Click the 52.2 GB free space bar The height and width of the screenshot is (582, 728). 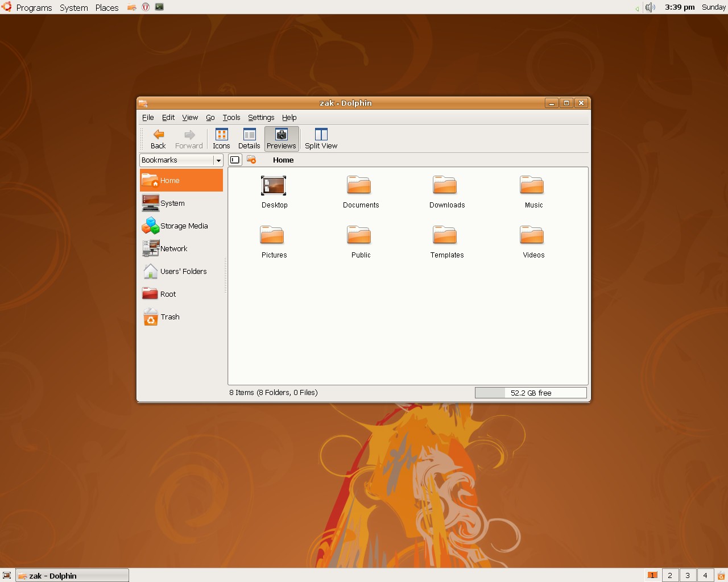pos(531,393)
